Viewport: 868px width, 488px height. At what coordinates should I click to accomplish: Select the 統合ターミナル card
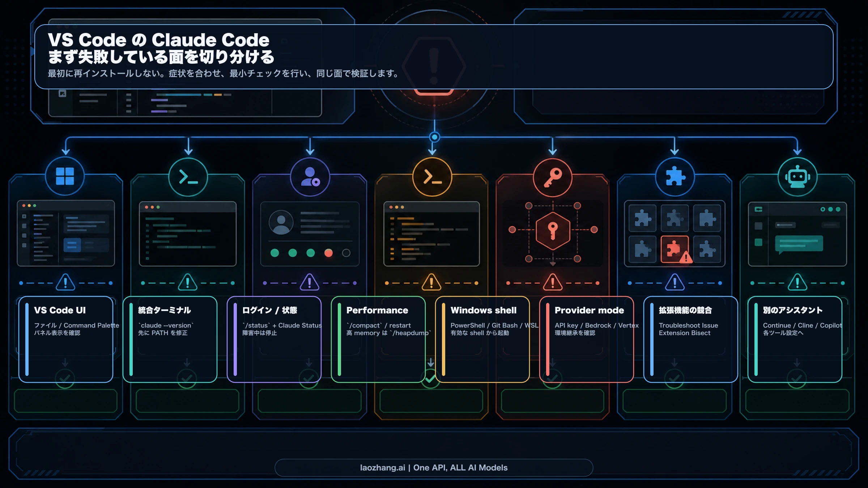click(x=170, y=339)
